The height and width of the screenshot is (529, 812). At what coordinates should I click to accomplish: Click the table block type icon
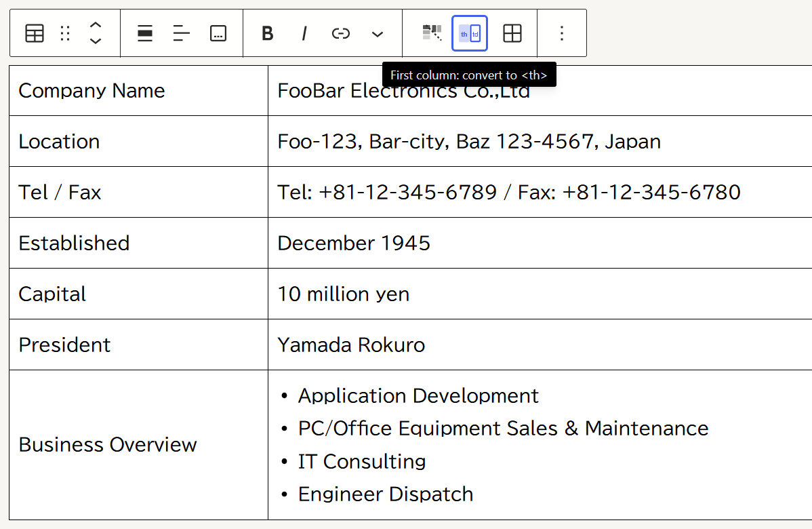[34, 33]
